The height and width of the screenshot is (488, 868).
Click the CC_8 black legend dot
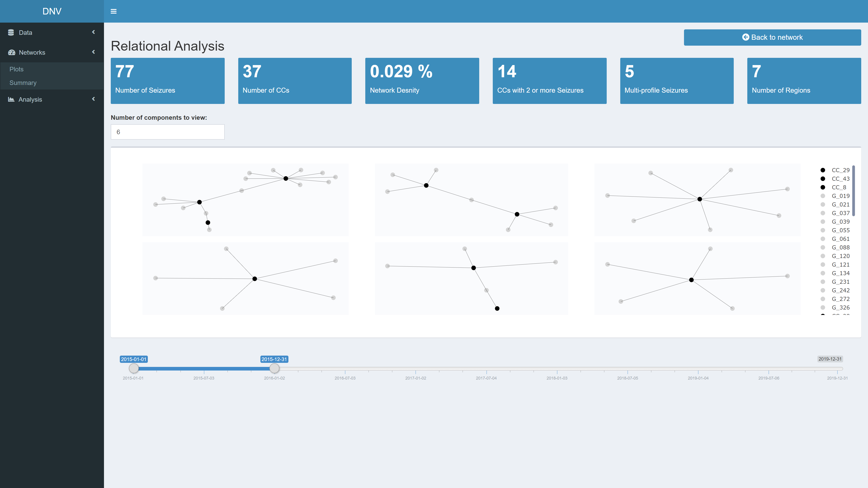point(823,187)
